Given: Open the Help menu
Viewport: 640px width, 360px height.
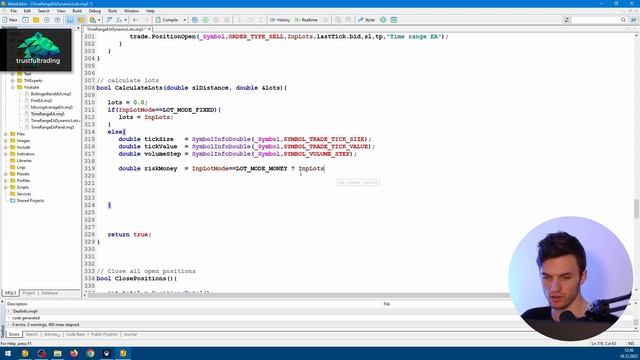Looking at the screenshot, I should point(150,11).
